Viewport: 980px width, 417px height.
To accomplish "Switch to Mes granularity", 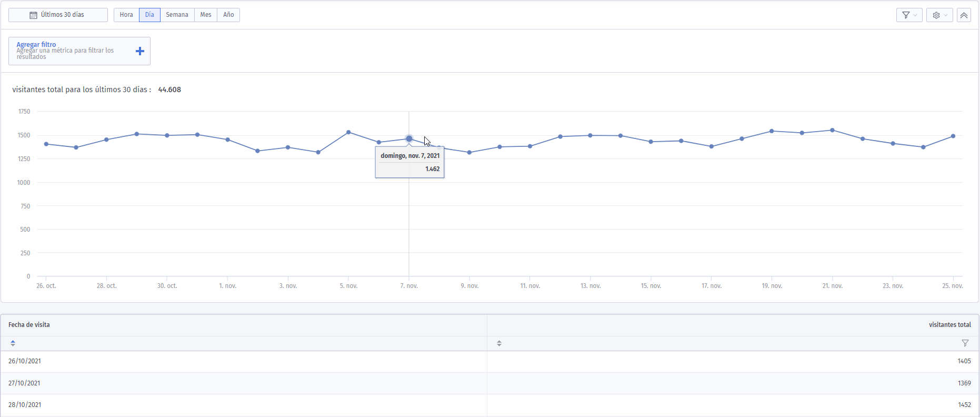I will 206,15.
